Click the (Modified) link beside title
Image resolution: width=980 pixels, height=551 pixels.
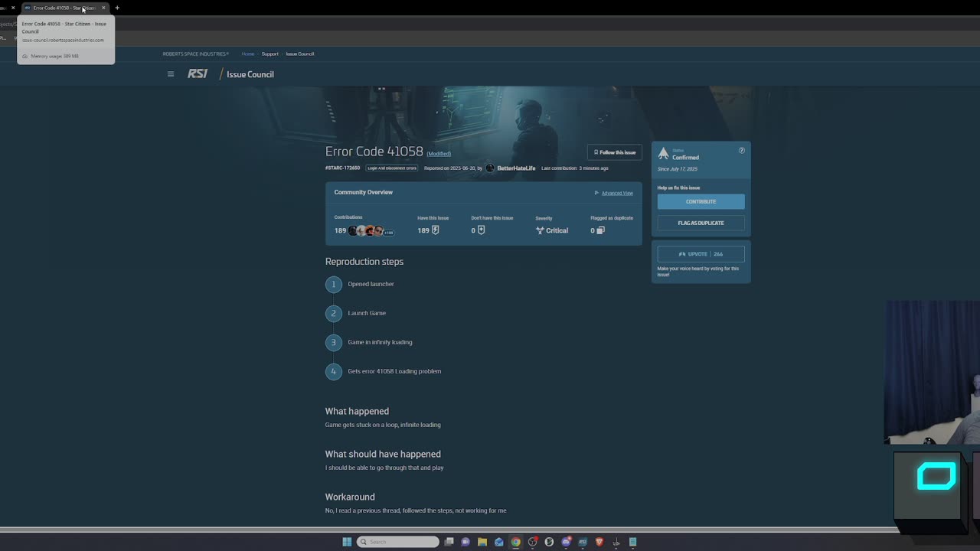click(439, 154)
